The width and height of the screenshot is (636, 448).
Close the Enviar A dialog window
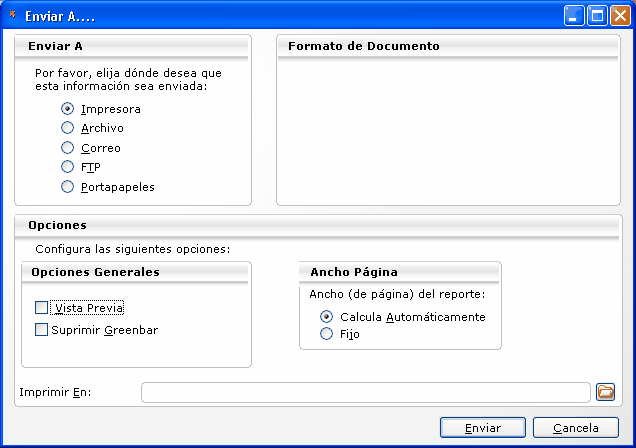tap(620, 15)
